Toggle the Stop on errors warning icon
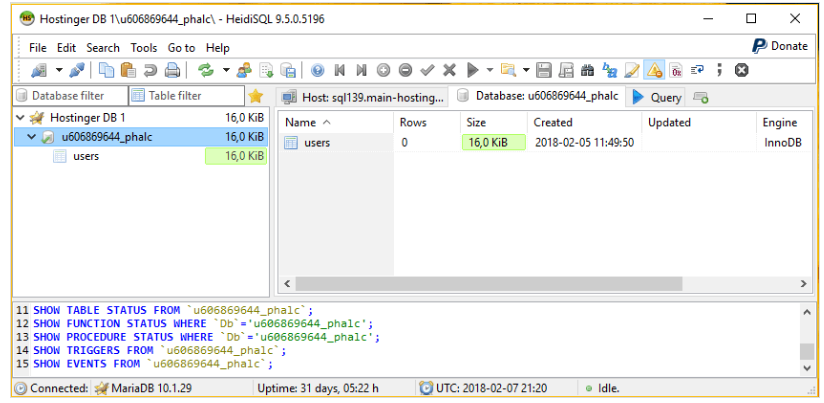 (654, 70)
